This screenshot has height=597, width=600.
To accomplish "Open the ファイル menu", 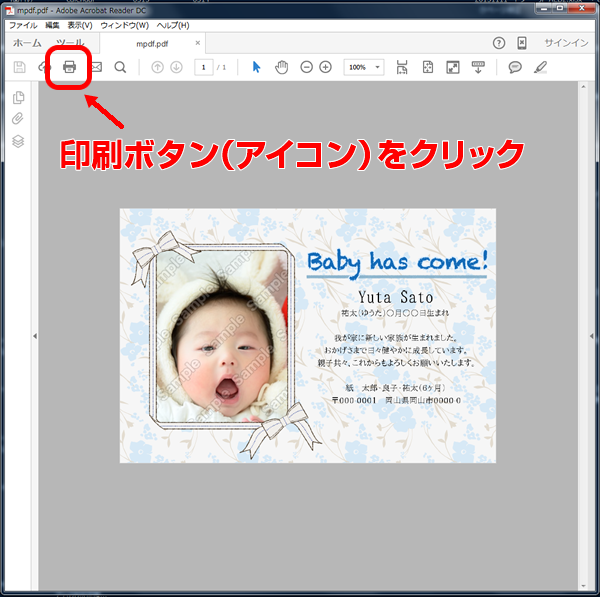I will 23,25.
